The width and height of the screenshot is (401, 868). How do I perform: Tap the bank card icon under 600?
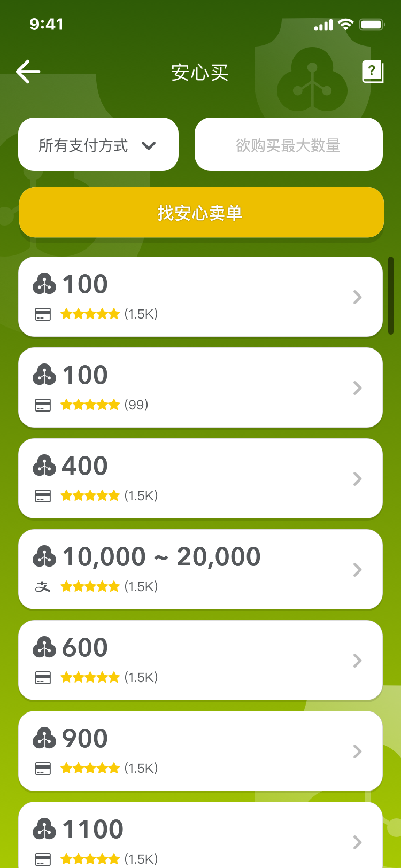click(x=43, y=678)
